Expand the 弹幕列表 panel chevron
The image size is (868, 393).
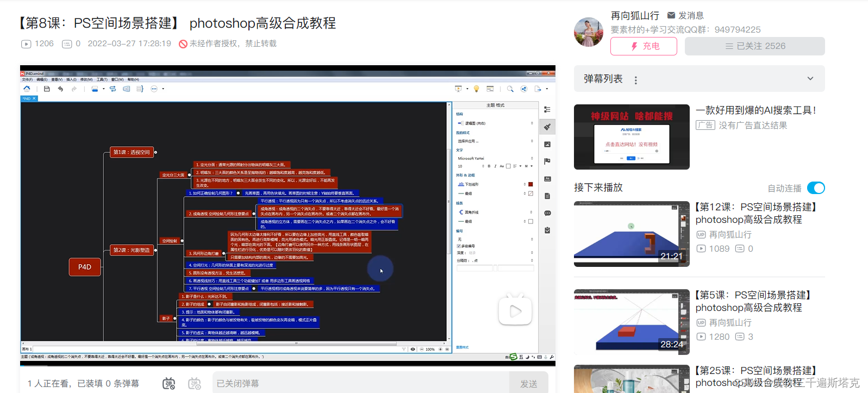(810, 78)
